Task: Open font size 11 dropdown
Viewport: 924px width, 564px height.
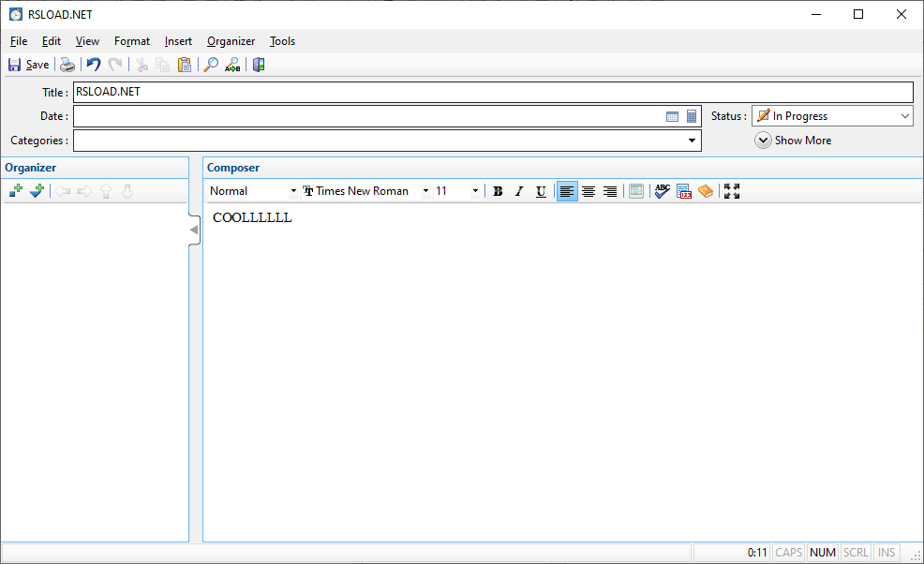Action: click(x=475, y=191)
